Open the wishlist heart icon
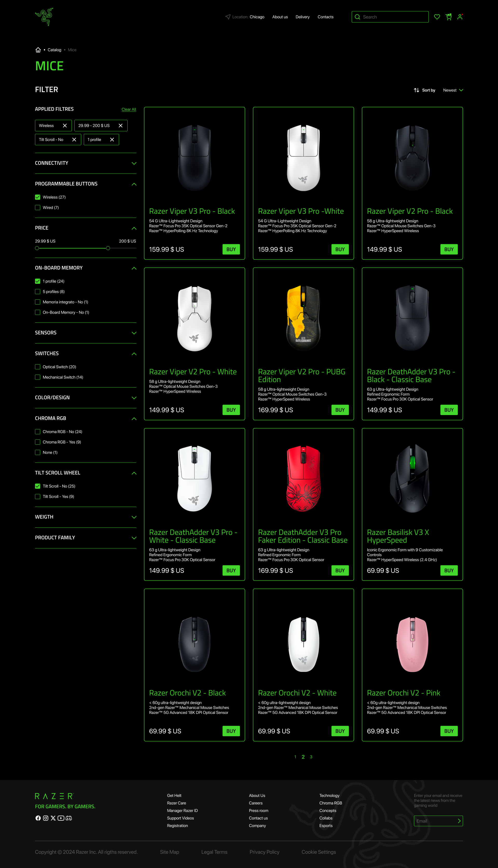This screenshot has height=868, width=498. point(437,17)
